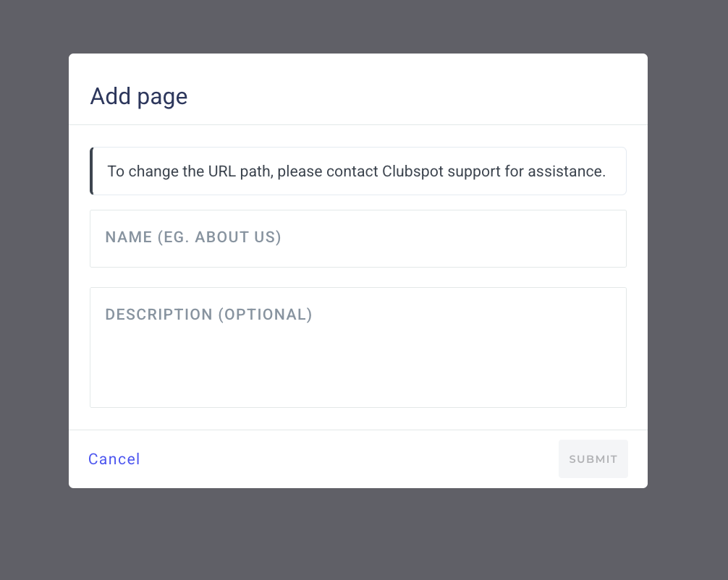Select the 'NAME (EG. ABOUT US)' placeholder field
The height and width of the screenshot is (580, 728).
[x=357, y=238]
